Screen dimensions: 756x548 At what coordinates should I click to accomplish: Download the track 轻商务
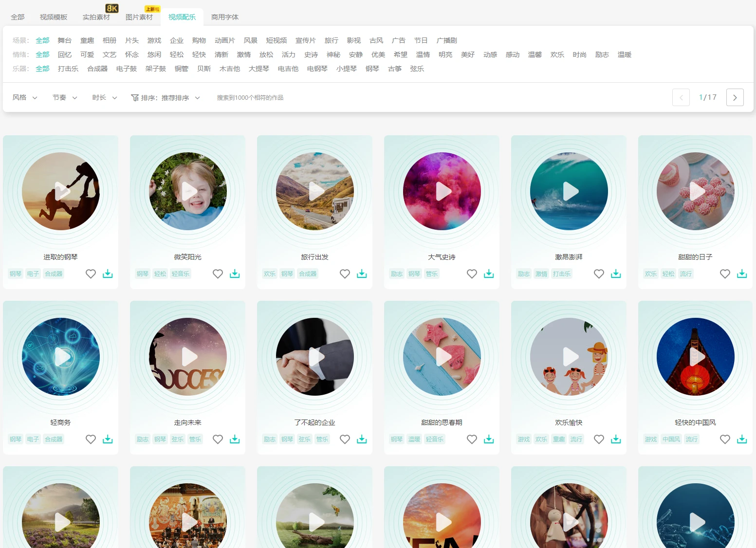pyautogui.click(x=108, y=439)
